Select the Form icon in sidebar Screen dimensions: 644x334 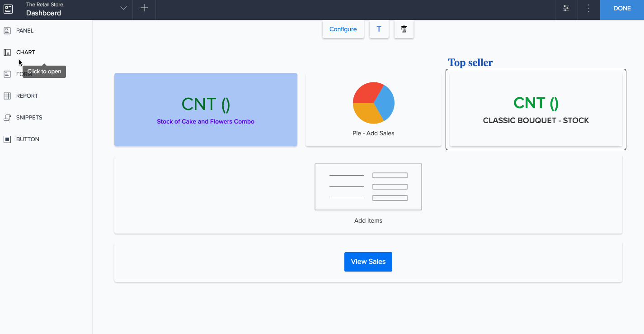(x=7, y=74)
